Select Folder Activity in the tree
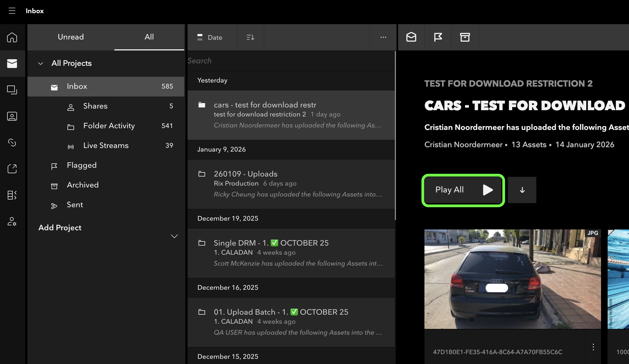The image size is (629, 364). [109, 126]
